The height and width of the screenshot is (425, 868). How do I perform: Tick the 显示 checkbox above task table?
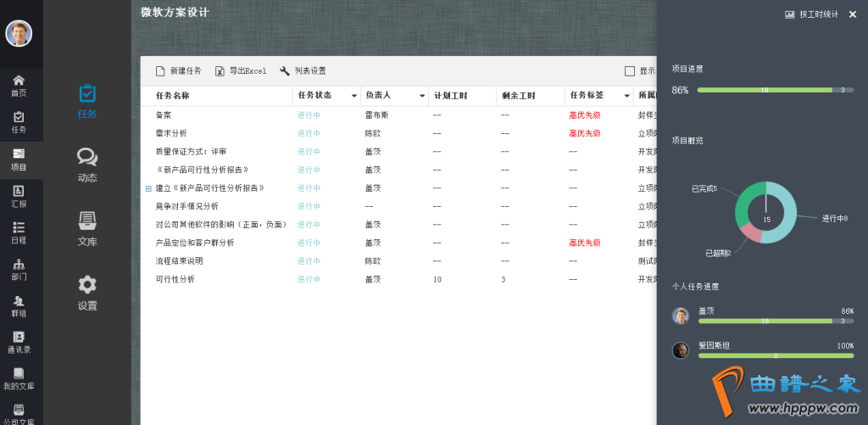point(629,71)
